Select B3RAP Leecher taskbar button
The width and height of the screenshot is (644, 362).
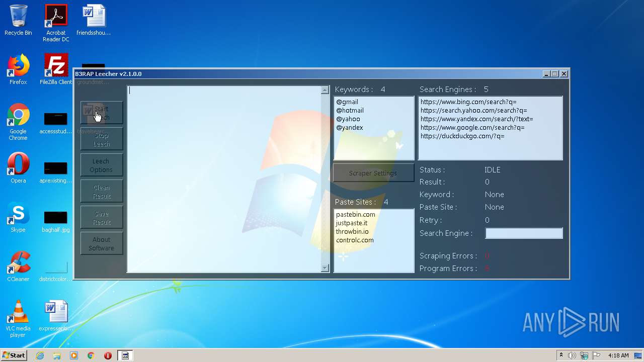pos(125,355)
